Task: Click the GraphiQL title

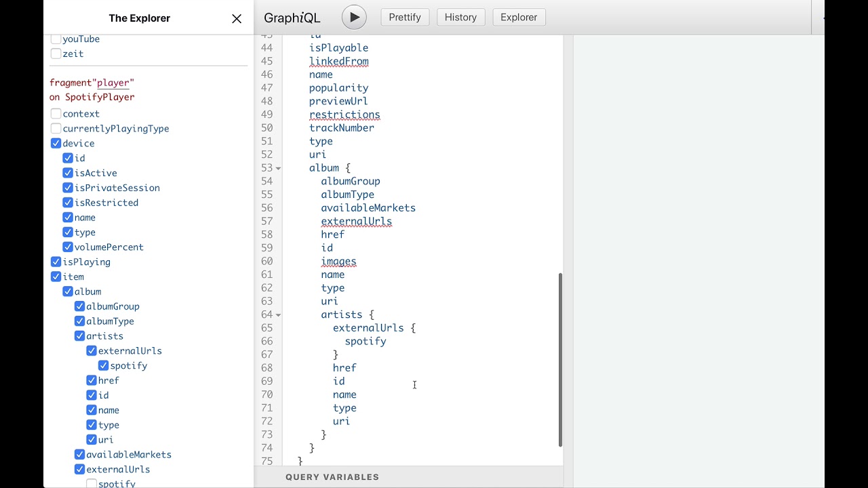Action: coord(292,18)
